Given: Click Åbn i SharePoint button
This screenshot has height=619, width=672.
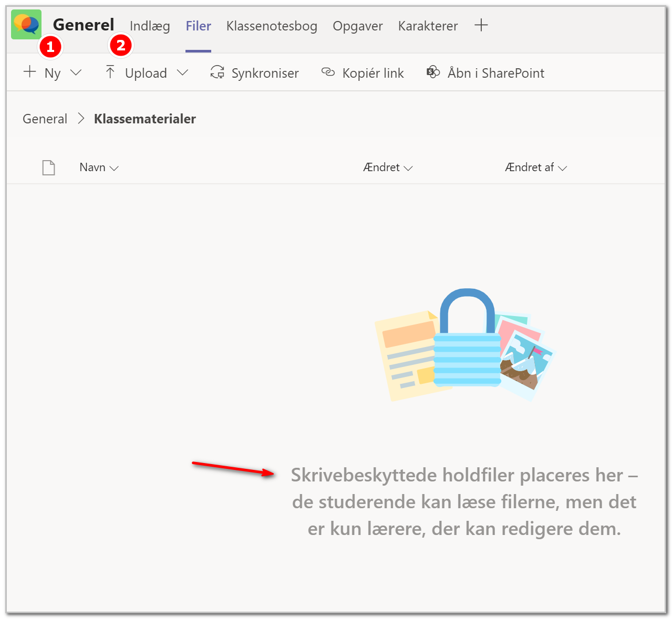Looking at the screenshot, I should (485, 72).
